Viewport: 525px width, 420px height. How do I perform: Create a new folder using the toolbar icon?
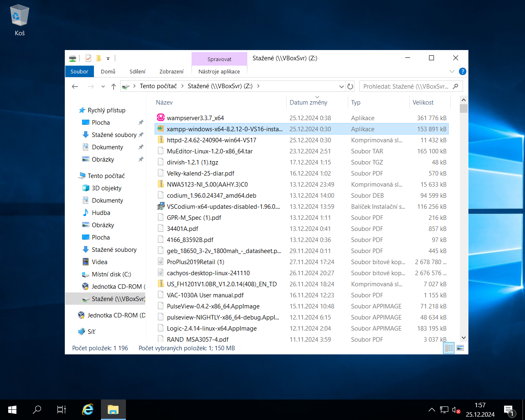coord(98,58)
